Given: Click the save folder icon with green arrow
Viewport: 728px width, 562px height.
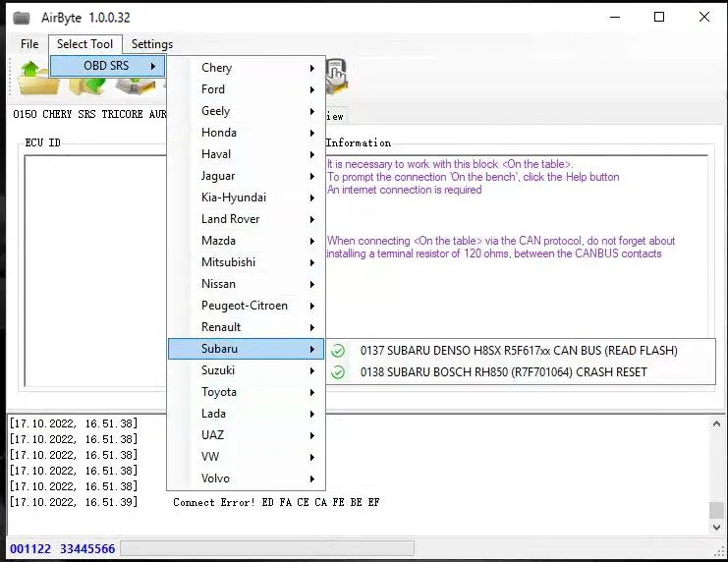Looking at the screenshot, I should (x=86, y=84).
